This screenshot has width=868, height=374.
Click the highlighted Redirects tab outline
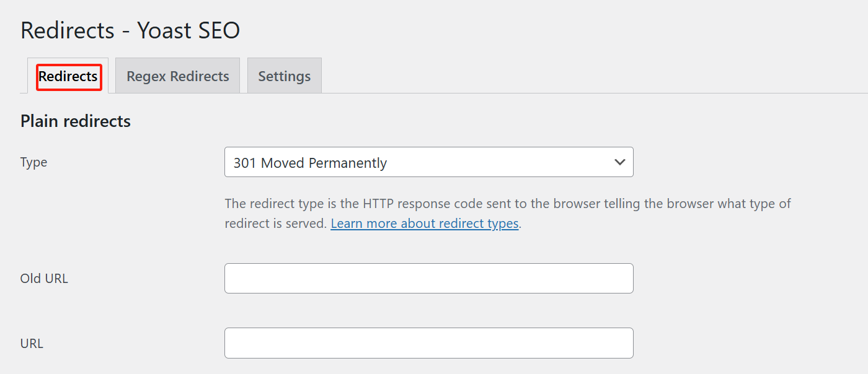68,76
